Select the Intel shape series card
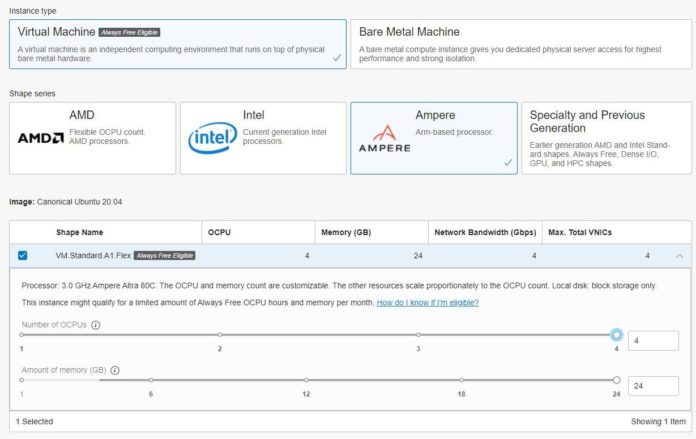Screen dimensions: 696x439 point(263,138)
